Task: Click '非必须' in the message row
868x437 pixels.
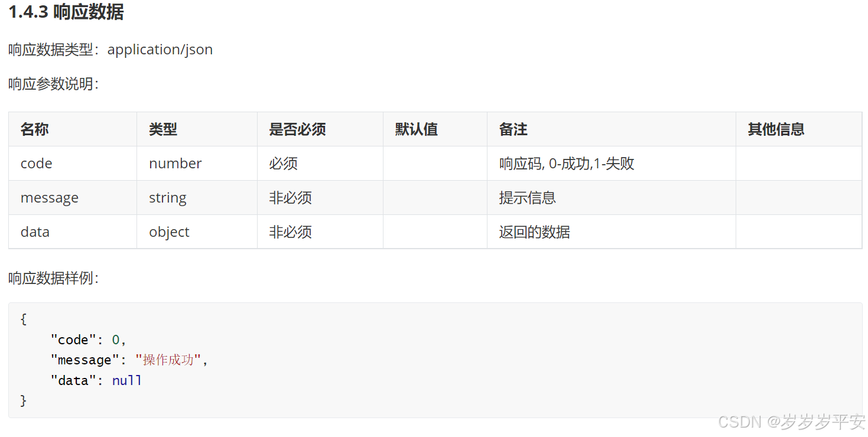Action: click(290, 198)
